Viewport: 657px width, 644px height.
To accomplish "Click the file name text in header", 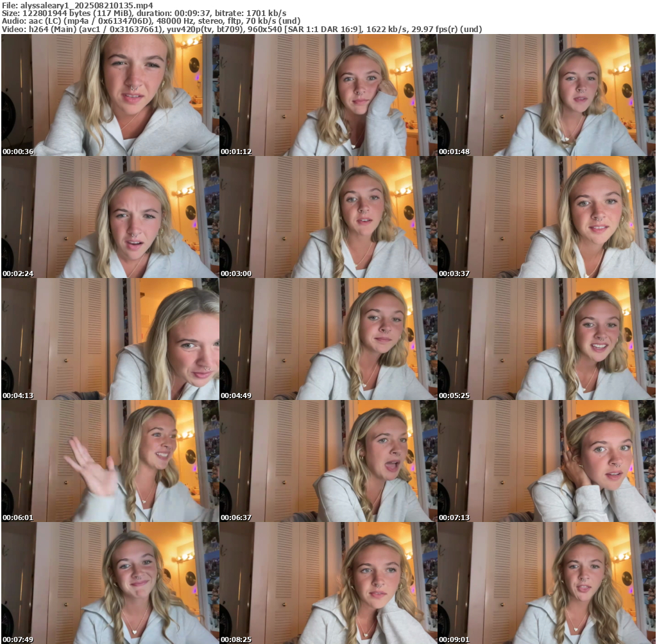I will [77, 4].
